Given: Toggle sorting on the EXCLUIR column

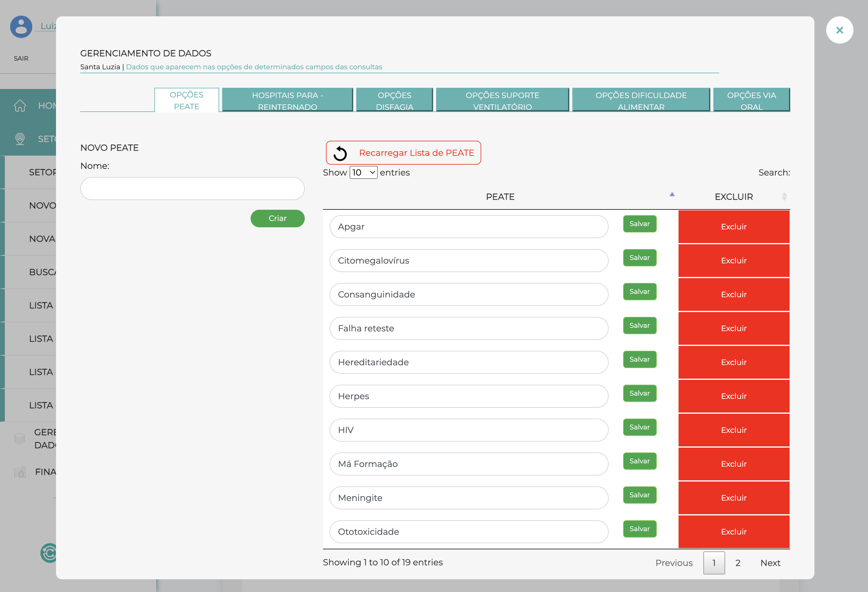Looking at the screenshot, I should pyautogui.click(x=784, y=196).
